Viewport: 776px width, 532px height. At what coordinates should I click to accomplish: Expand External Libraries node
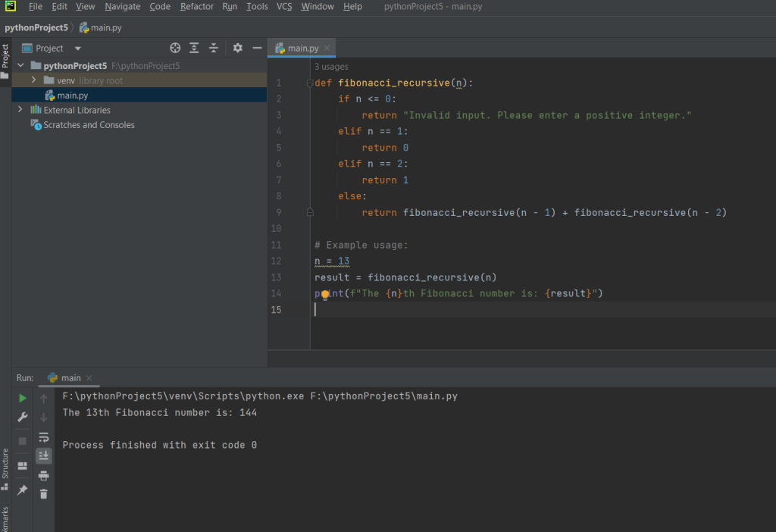[20, 110]
